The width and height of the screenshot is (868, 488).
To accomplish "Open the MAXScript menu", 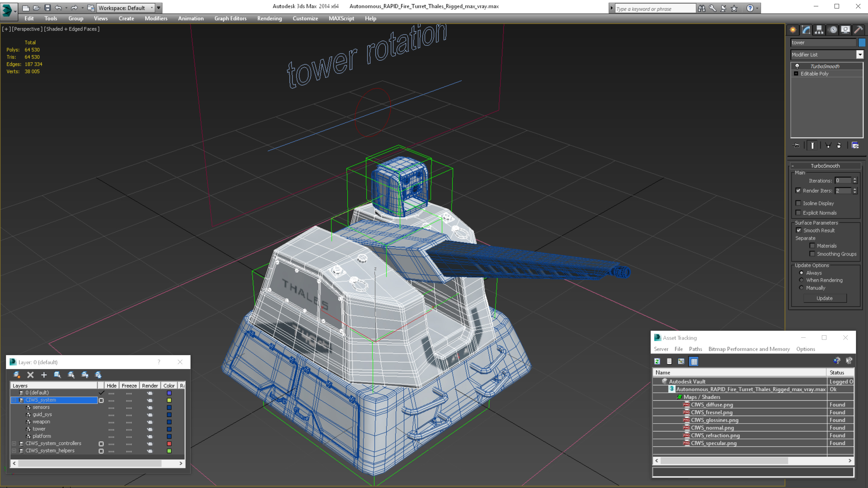I will [341, 18].
